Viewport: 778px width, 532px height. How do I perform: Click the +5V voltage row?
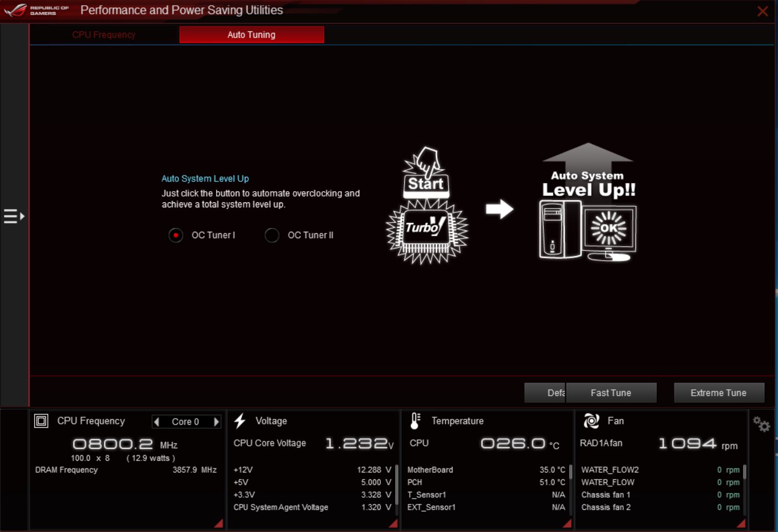(x=312, y=482)
